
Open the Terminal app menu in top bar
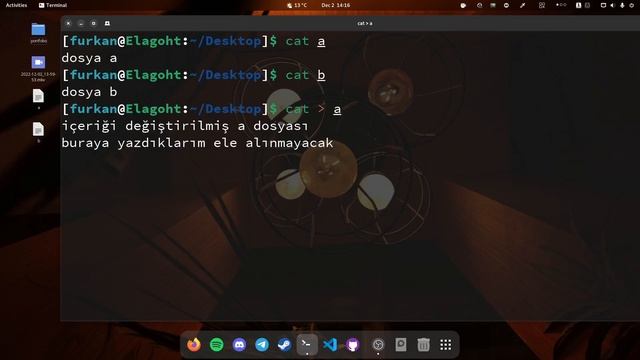coord(53,5)
